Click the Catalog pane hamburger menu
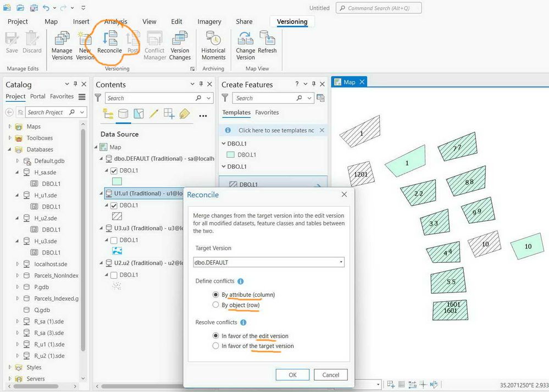 click(82, 97)
